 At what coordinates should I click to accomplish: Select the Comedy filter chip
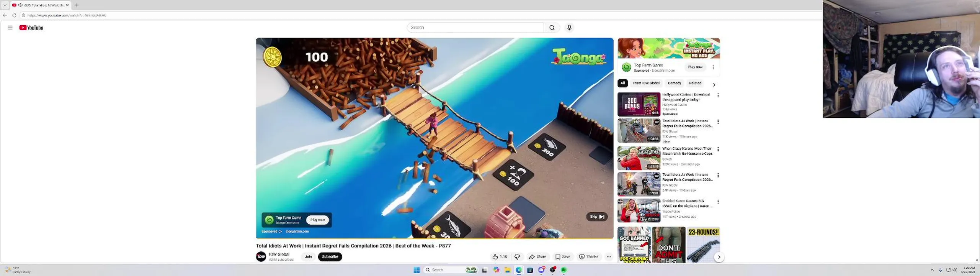point(674,83)
